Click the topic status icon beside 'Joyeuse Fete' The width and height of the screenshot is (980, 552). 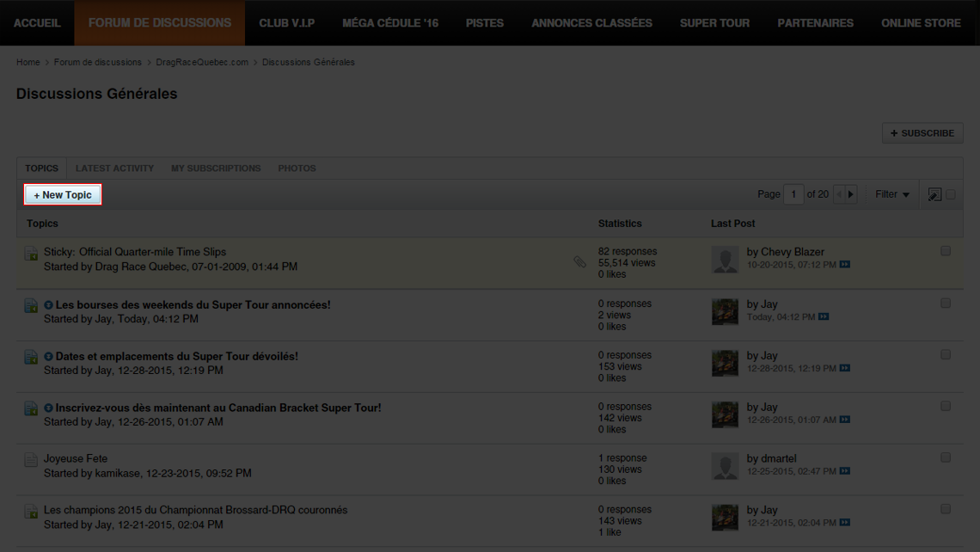31,460
